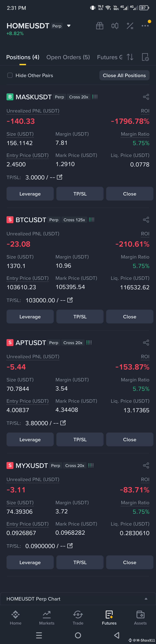Image resolution: width=156 pixels, height=644 pixels.
Task: Open the candlestick chart icon
Action: coord(115,26)
